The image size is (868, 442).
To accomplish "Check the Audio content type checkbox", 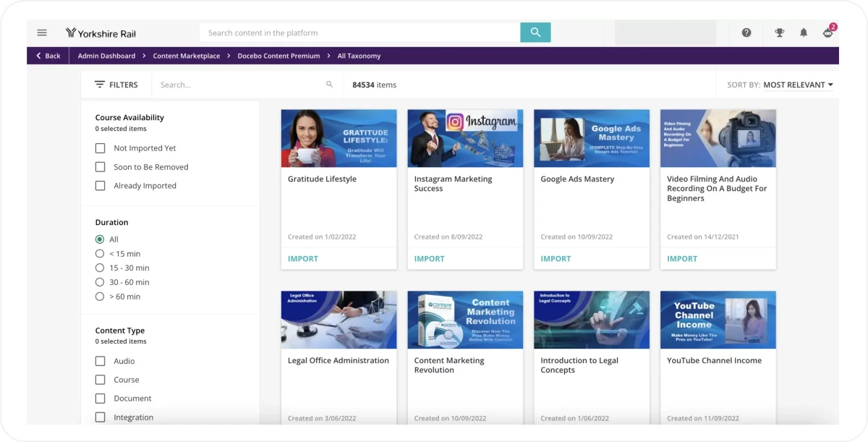I will (x=101, y=361).
